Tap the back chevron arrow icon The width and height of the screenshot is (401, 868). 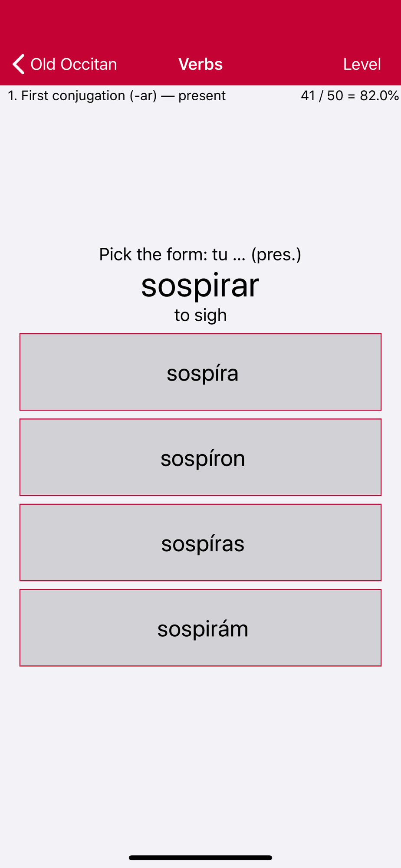tap(18, 64)
